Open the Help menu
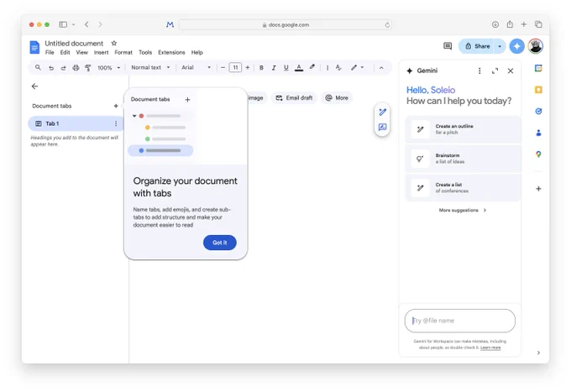571x392 pixels. 197,52
